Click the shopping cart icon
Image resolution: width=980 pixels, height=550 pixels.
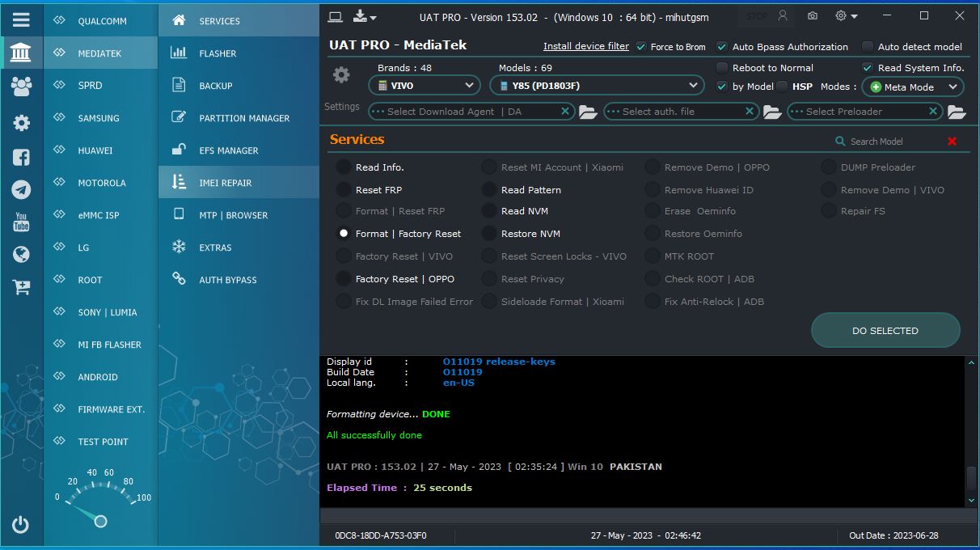[x=21, y=286]
